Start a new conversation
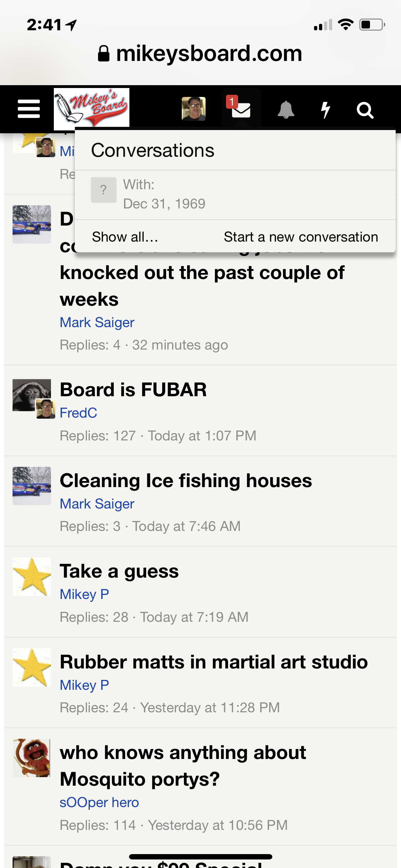The image size is (401, 868). click(x=300, y=237)
